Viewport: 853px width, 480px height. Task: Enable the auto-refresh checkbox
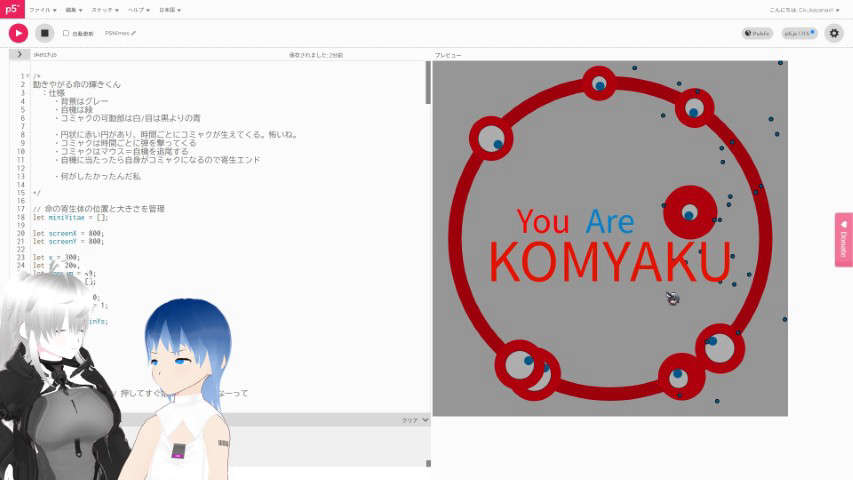point(66,33)
